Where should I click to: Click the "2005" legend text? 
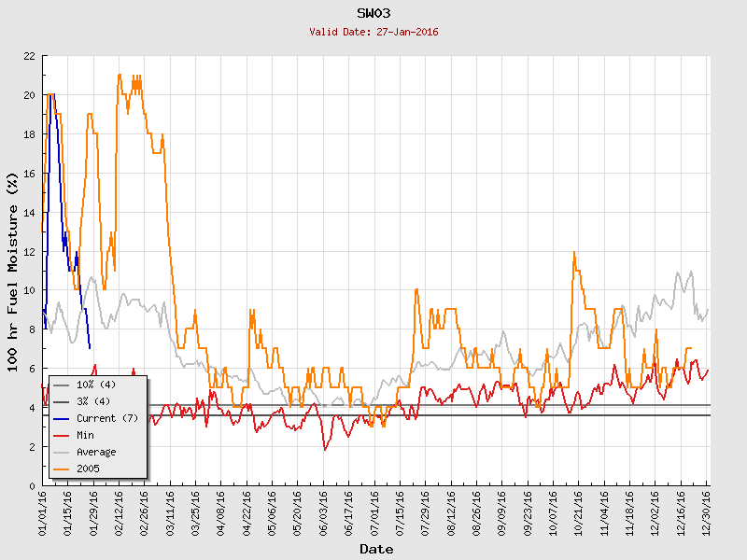click(88, 469)
